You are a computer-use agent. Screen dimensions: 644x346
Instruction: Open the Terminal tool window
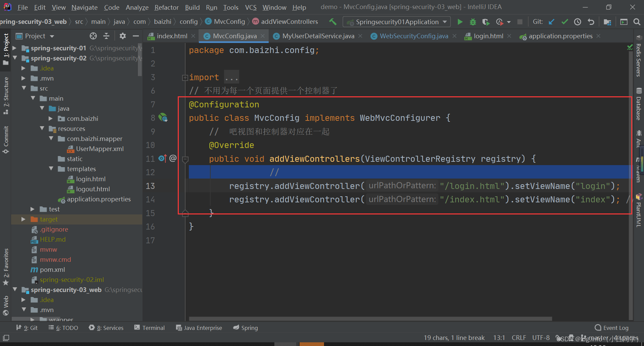[x=150, y=328]
